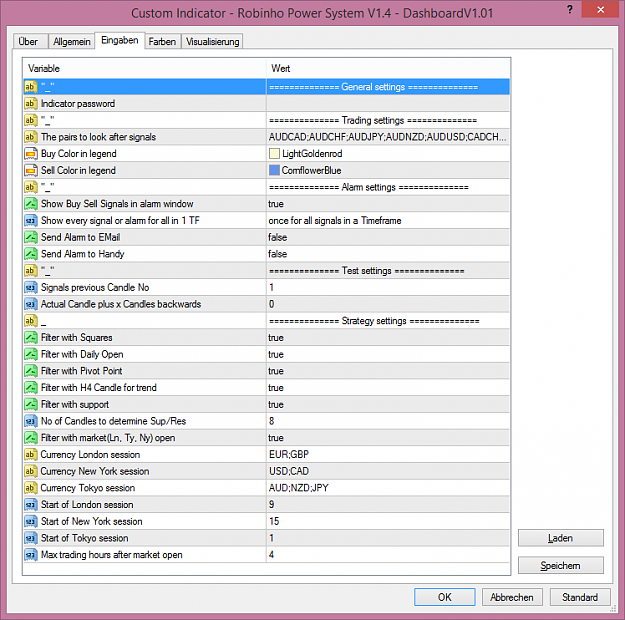Click integer icon for Actual Candle plus x Candles
The image size is (625, 620).
(31, 304)
